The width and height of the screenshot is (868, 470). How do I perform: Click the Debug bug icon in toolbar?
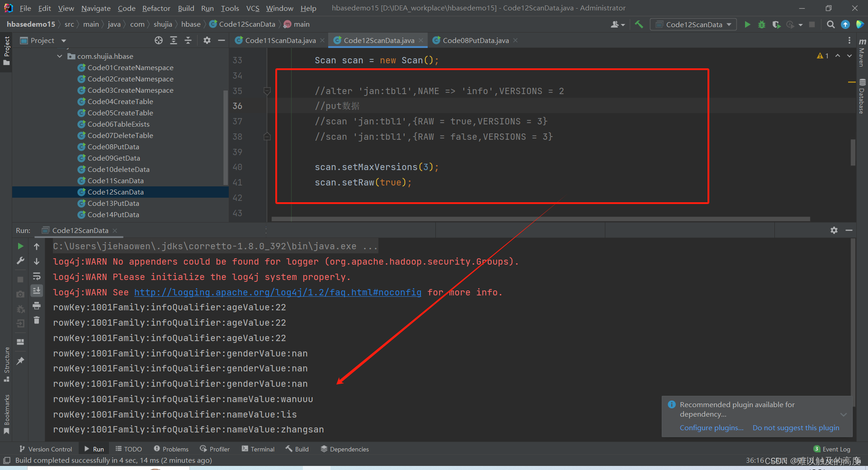762,24
